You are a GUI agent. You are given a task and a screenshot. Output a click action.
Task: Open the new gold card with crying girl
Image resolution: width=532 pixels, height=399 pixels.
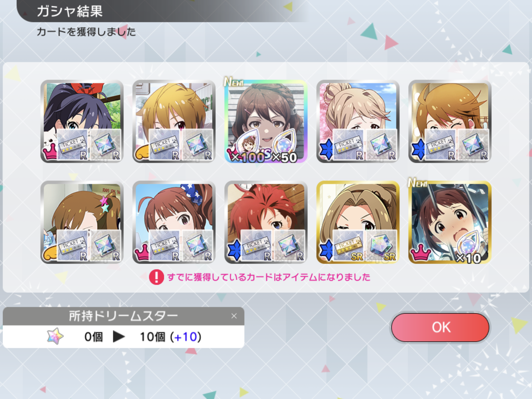[x=450, y=222]
